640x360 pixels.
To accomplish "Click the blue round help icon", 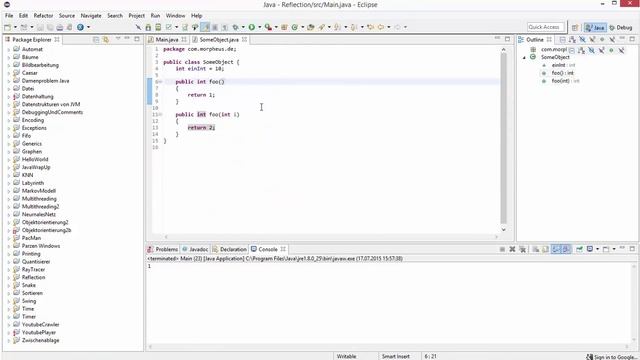I will pyautogui.click(x=80, y=27).
